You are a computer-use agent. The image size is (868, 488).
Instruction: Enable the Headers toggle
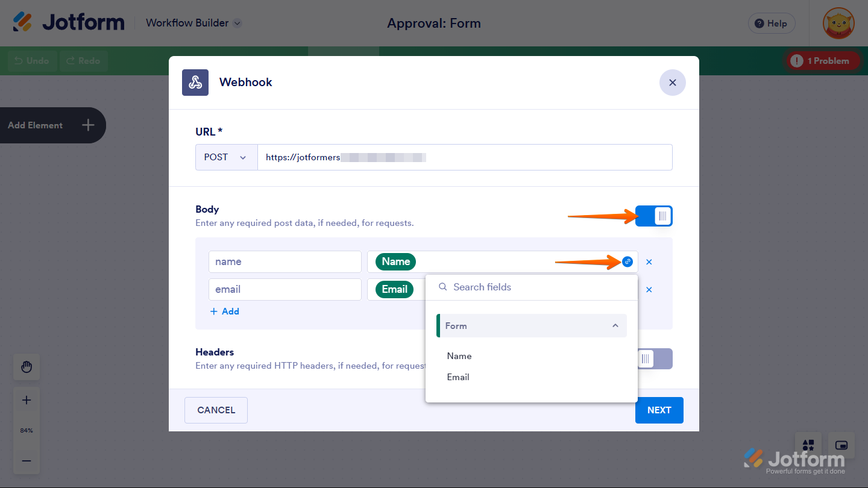pyautogui.click(x=653, y=358)
